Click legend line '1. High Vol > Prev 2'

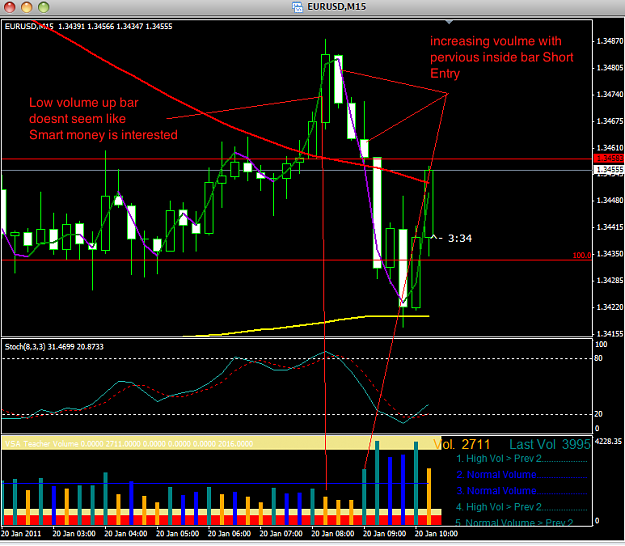[521, 459]
